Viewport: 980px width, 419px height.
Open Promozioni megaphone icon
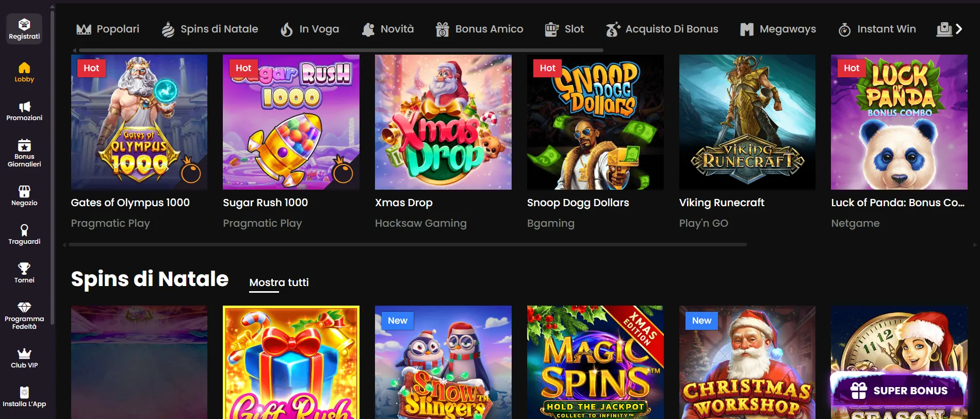pos(24,107)
